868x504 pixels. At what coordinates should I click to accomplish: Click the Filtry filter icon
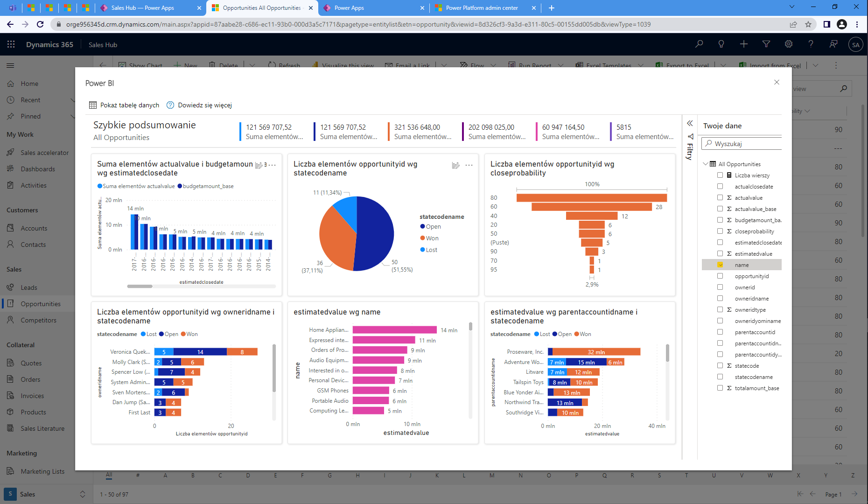pyautogui.click(x=690, y=137)
